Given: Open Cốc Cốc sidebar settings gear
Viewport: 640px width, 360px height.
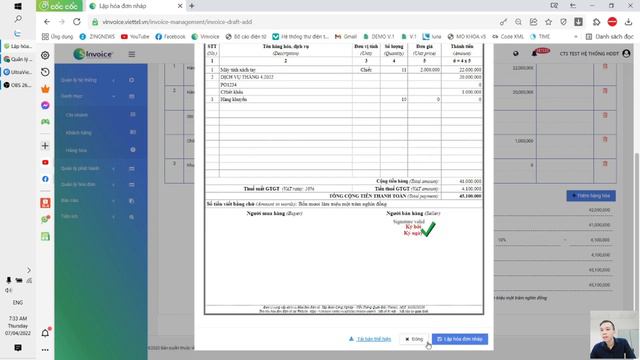Looking at the screenshot, I should [45, 55].
